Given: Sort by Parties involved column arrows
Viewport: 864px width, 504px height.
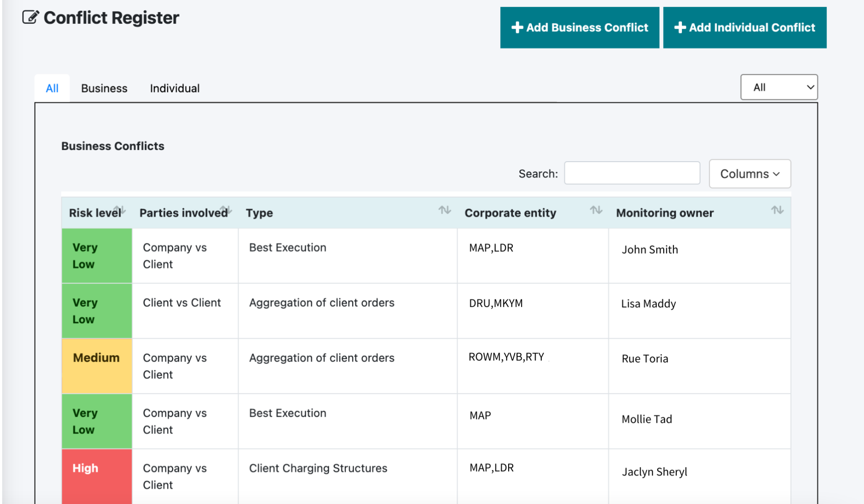Looking at the screenshot, I should point(226,210).
